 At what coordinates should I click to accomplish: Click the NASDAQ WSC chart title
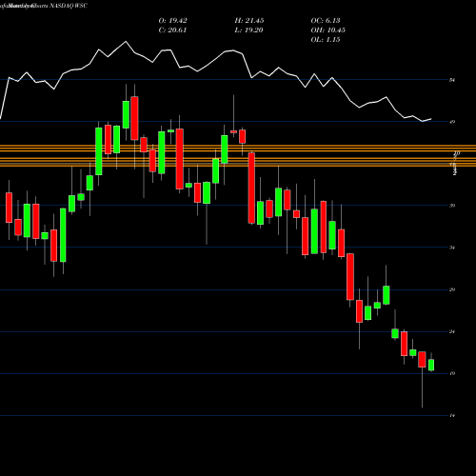tap(69, 6)
